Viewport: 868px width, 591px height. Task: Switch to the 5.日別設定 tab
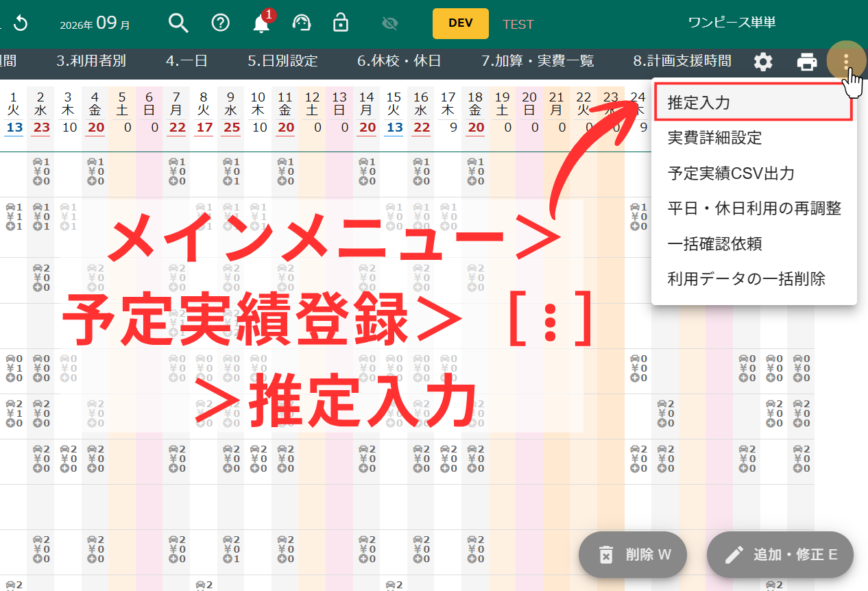tap(282, 61)
